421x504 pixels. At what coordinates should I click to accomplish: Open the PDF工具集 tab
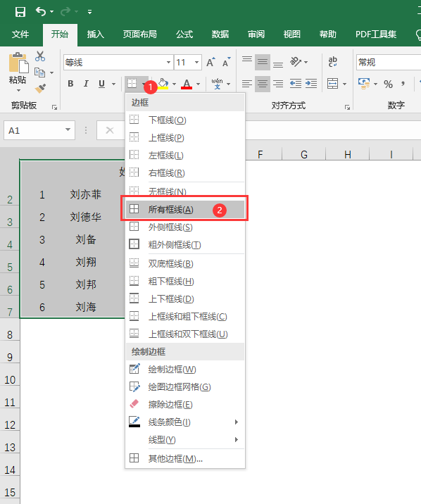376,34
